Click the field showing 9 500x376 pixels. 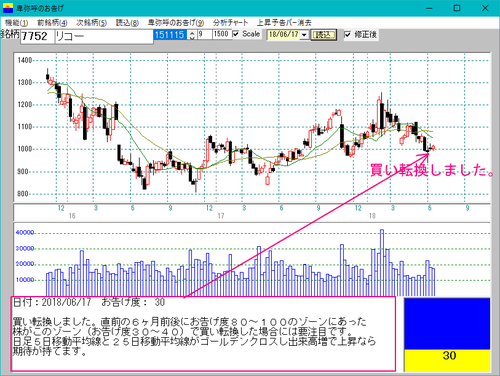tap(205, 34)
